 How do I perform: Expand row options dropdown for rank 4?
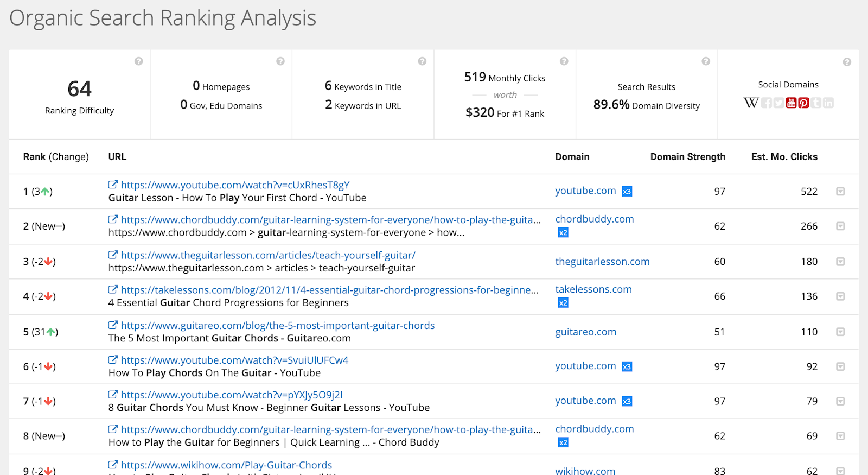pos(840,296)
